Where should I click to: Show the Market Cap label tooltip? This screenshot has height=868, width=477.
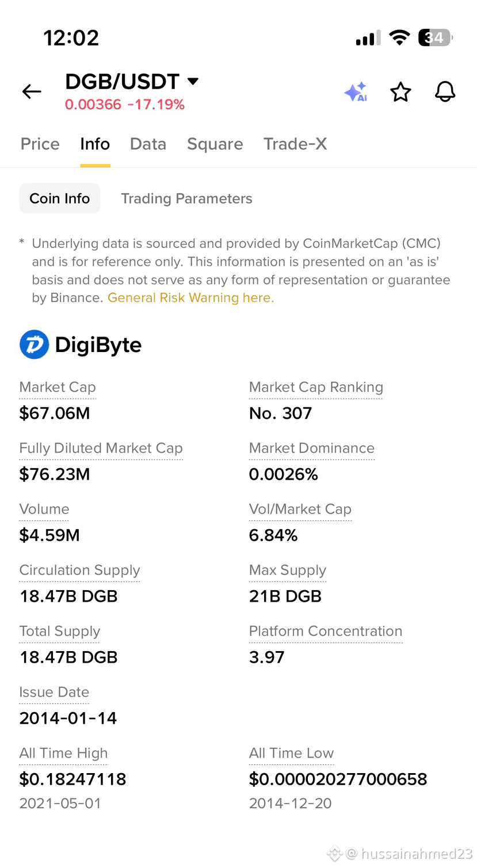58,387
